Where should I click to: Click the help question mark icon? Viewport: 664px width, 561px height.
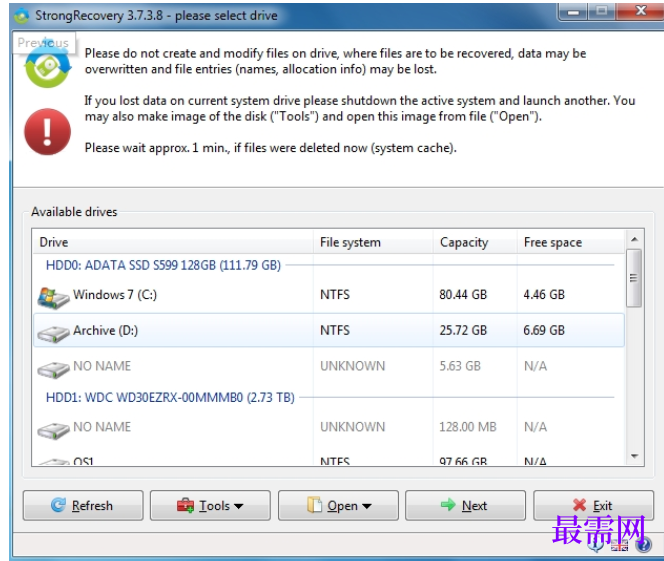644,544
